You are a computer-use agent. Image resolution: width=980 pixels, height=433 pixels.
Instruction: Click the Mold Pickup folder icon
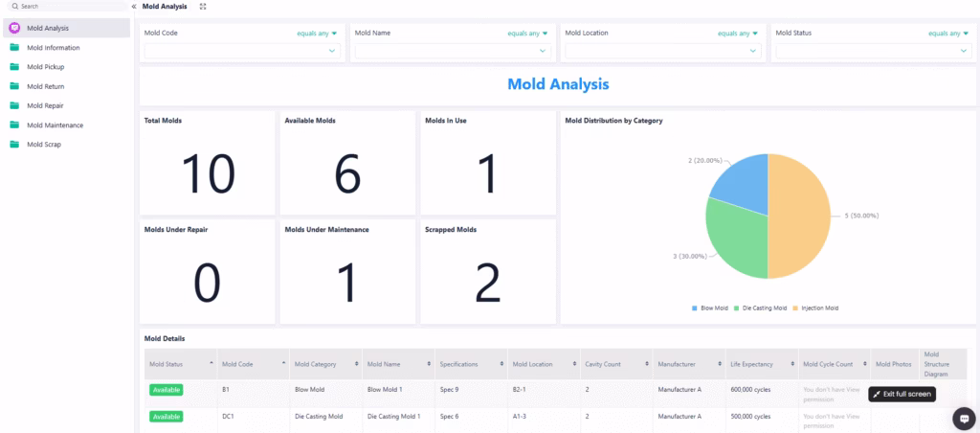(14, 67)
